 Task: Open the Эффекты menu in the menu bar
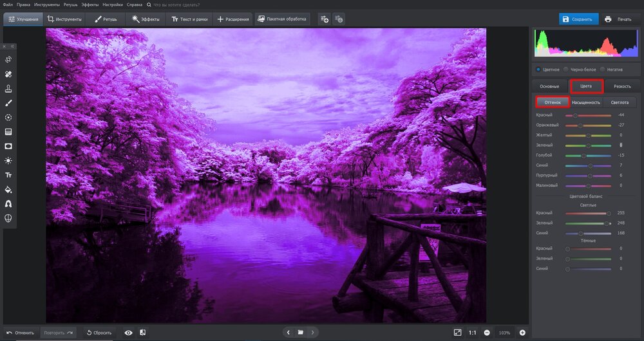(90, 5)
